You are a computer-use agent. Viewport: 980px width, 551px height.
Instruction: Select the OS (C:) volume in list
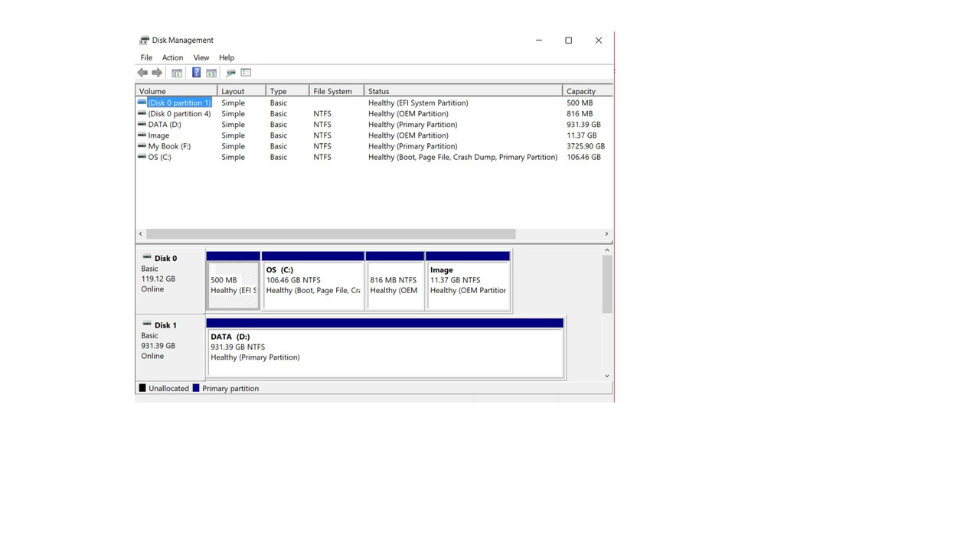[x=159, y=157]
